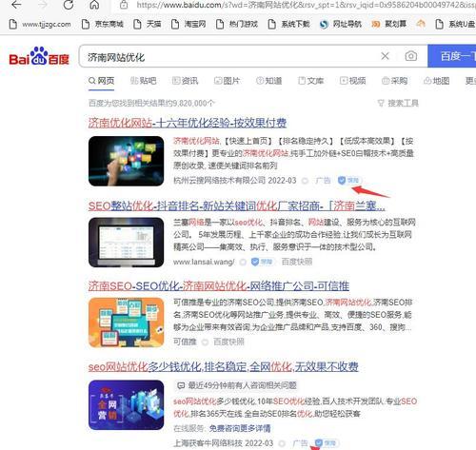Image resolution: width=476 pixels, height=450 pixels.
Task: Open result SEO整站优化-抖音排名
Action: (x=237, y=206)
